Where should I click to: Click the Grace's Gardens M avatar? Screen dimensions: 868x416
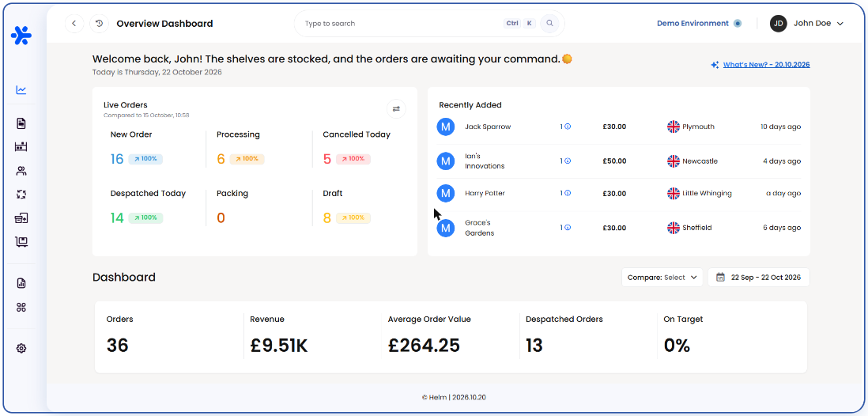[446, 228]
